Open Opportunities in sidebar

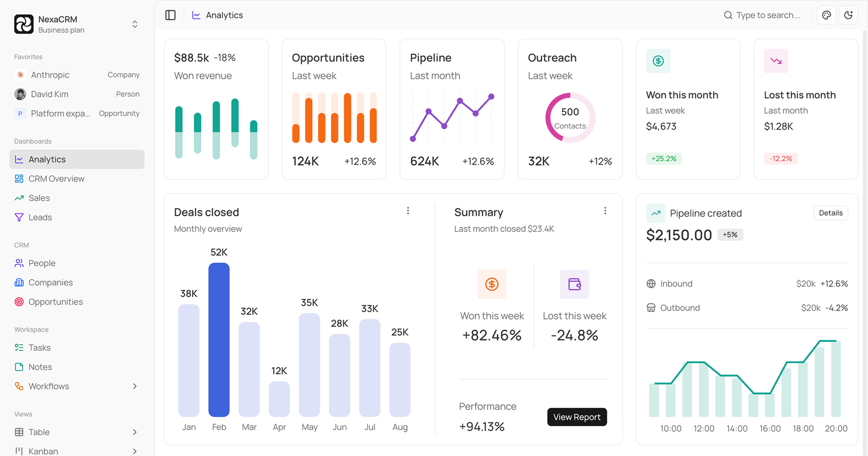click(x=77, y=302)
